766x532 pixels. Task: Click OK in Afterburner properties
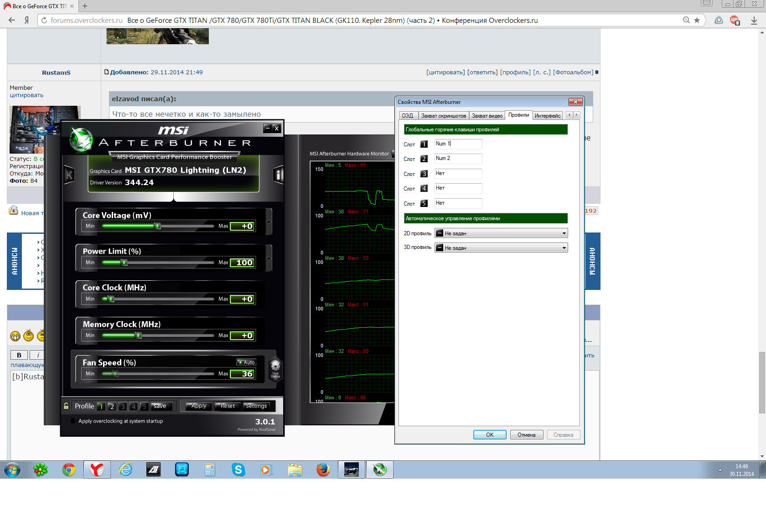pos(490,435)
